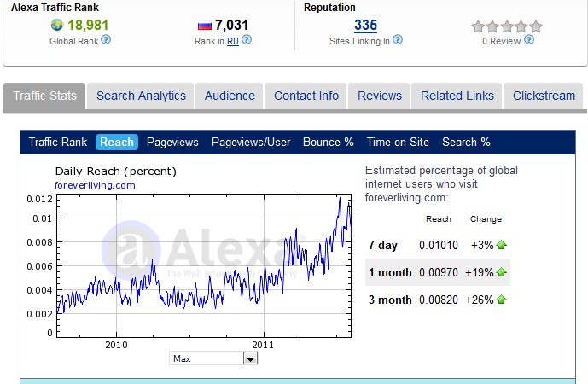Open the Search Analytics tab
The width and height of the screenshot is (588, 384).
141,96
